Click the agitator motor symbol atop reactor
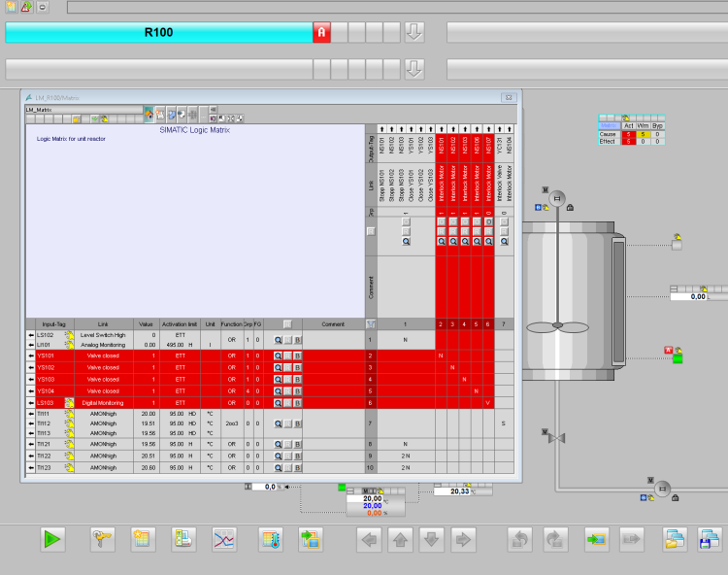 pyautogui.click(x=557, y=199)
